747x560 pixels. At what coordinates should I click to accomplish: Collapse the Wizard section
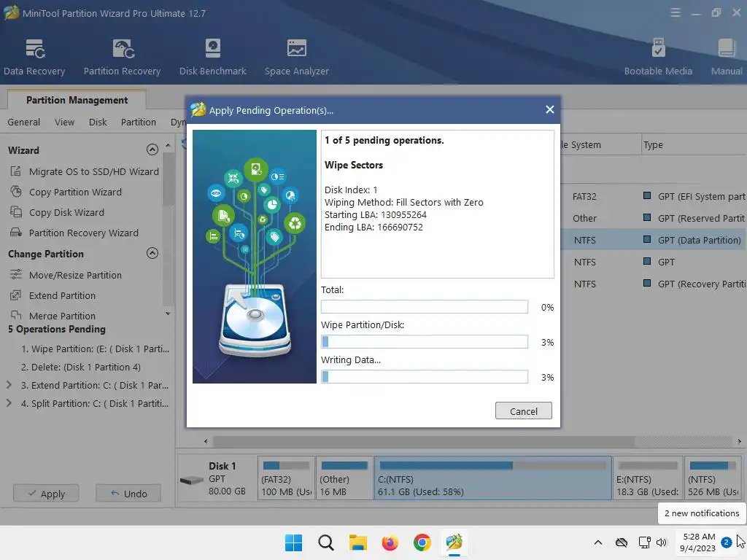(x=152, y=150)
